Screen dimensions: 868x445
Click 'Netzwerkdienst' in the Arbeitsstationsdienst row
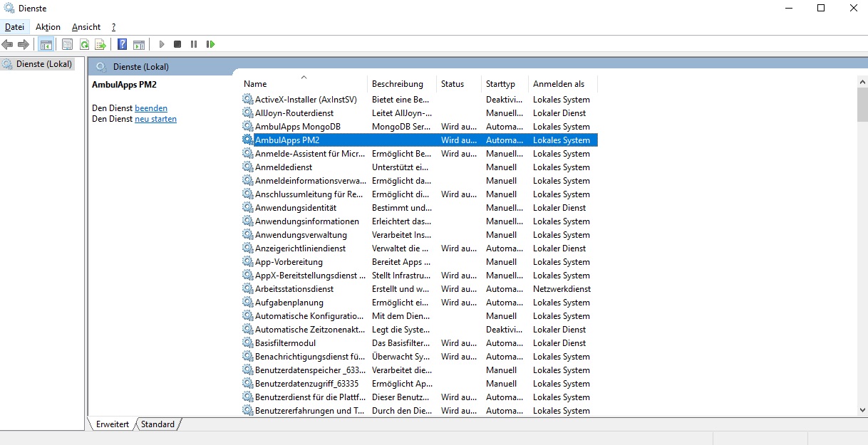562,289
